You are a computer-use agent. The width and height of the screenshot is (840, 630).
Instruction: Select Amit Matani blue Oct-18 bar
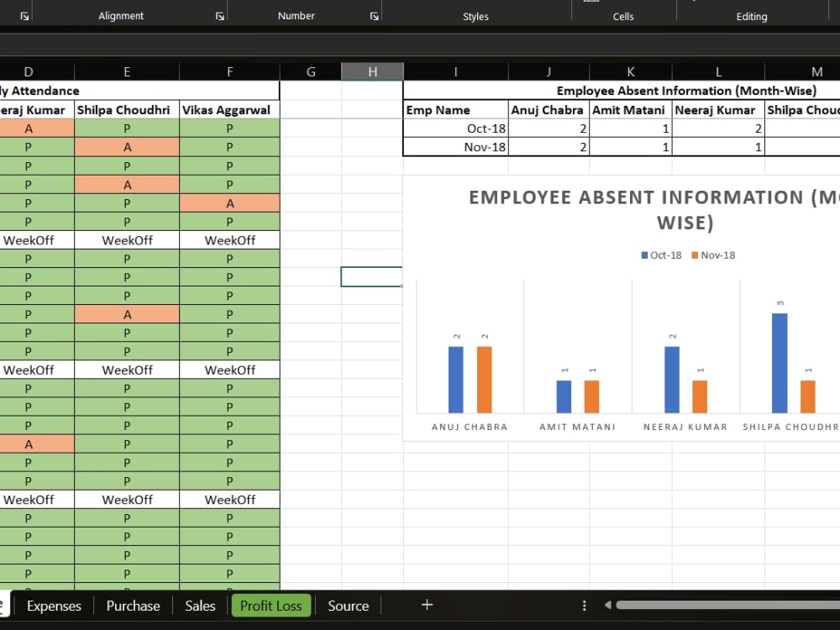(x=564, y=396)
